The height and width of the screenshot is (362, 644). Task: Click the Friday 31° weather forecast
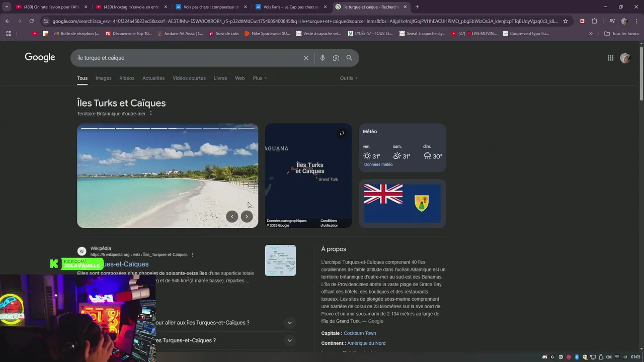[x=372, y=152]
